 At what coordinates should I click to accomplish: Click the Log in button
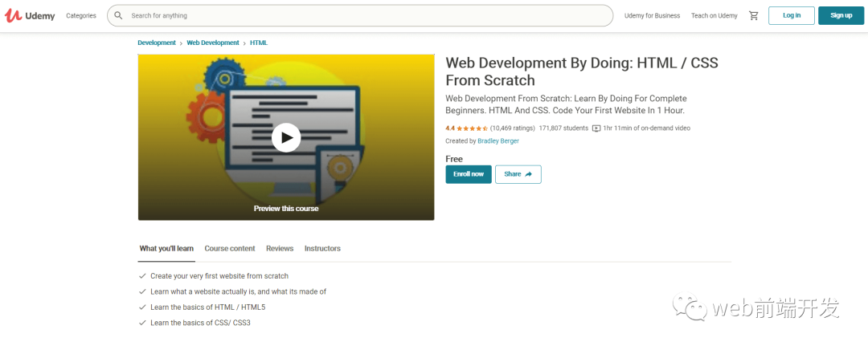point(792,15)
